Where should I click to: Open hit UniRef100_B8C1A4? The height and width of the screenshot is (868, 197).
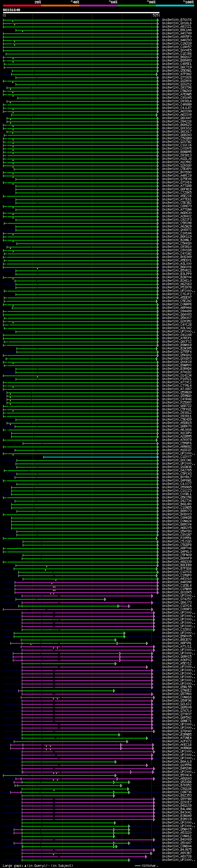tap(177, 30)
